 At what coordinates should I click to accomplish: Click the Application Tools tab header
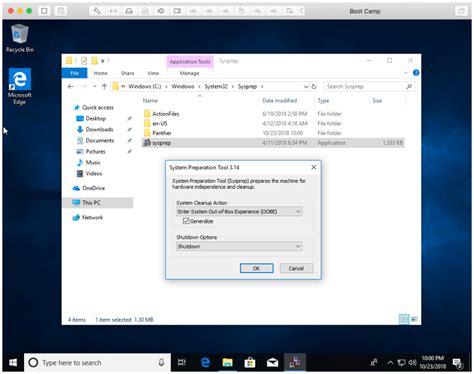tap(190, 61)
